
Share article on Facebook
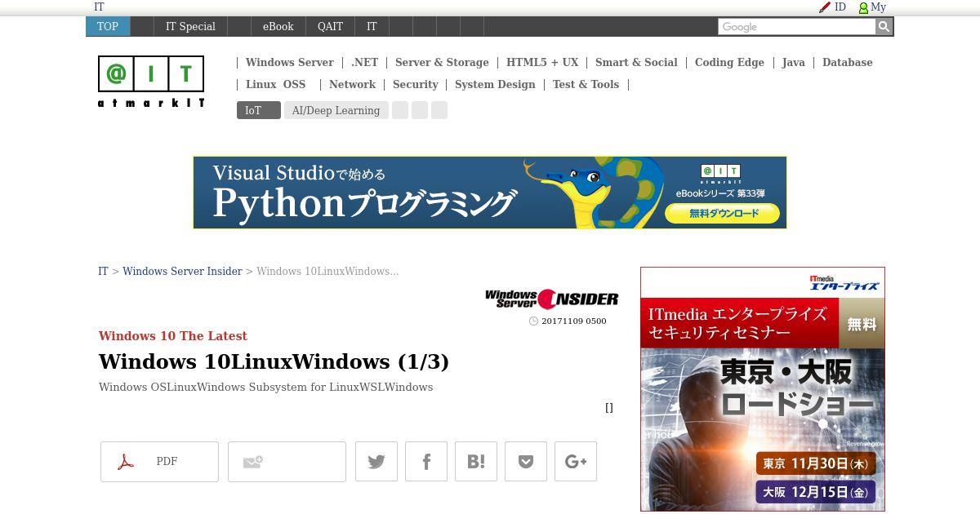coord(426,462)
